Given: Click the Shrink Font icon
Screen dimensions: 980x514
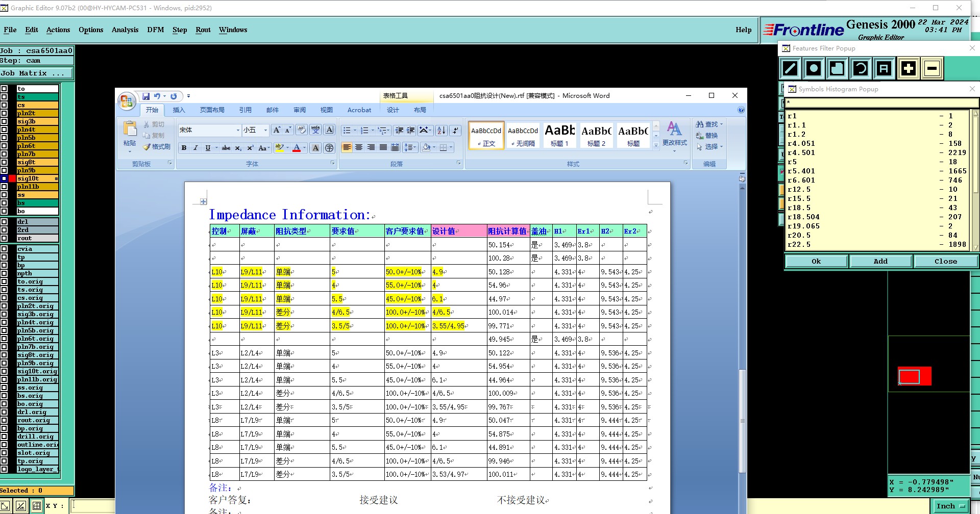Looking at the screenshot, I should click(x=288, y=130).
